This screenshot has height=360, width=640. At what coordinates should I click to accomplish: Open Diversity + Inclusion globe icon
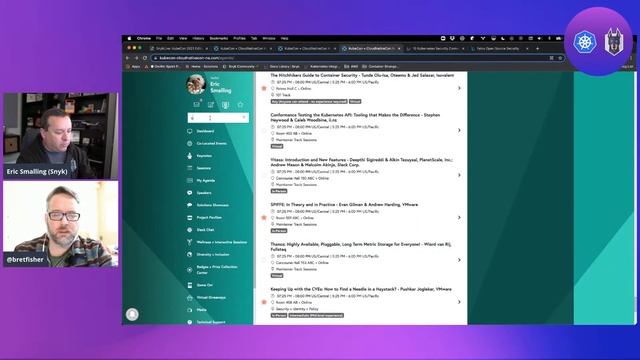190,254
